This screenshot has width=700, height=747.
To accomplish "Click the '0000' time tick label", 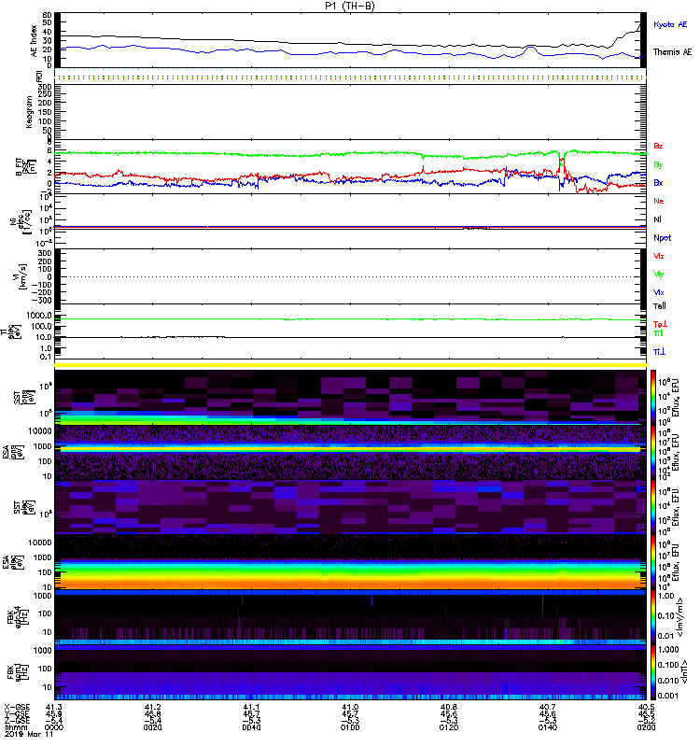I will point(54,727).
